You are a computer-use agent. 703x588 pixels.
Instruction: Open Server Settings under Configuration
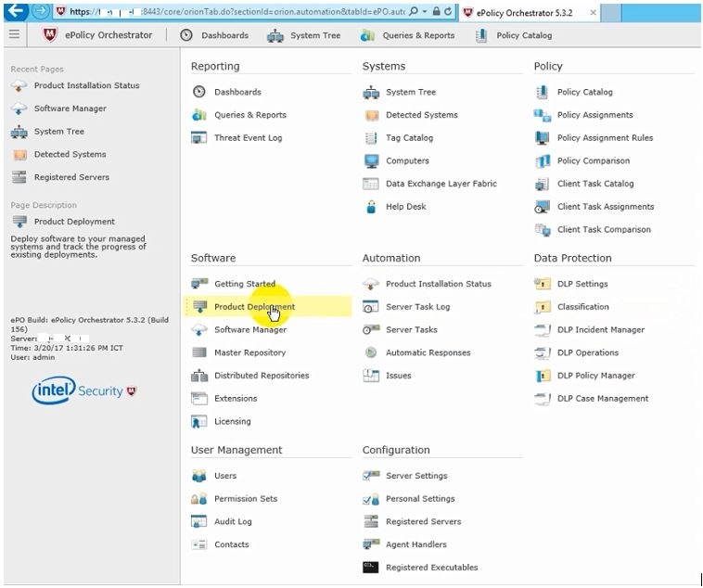click(x=416, y=476)
